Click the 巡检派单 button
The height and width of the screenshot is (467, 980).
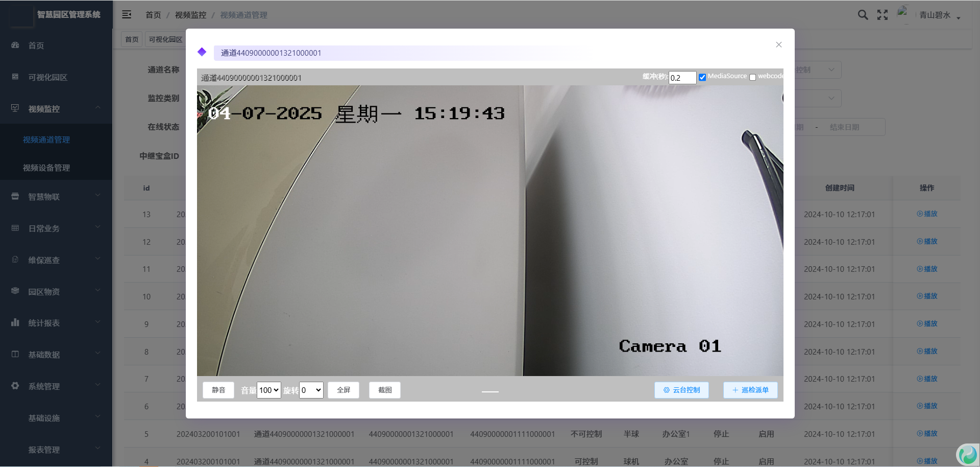(x=750, y=390)
